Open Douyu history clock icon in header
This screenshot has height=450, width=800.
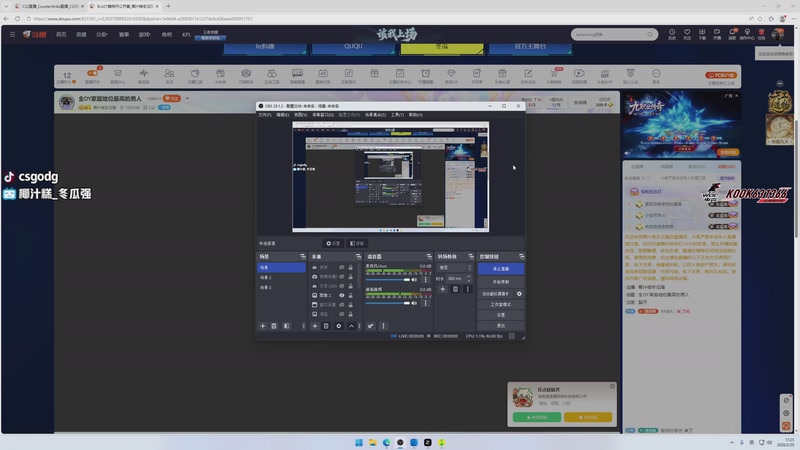tap(672, 34)
